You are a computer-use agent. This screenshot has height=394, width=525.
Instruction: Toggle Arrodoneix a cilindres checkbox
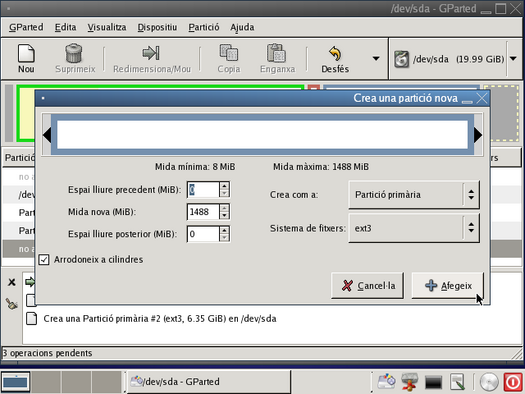[x=44, y=259]
